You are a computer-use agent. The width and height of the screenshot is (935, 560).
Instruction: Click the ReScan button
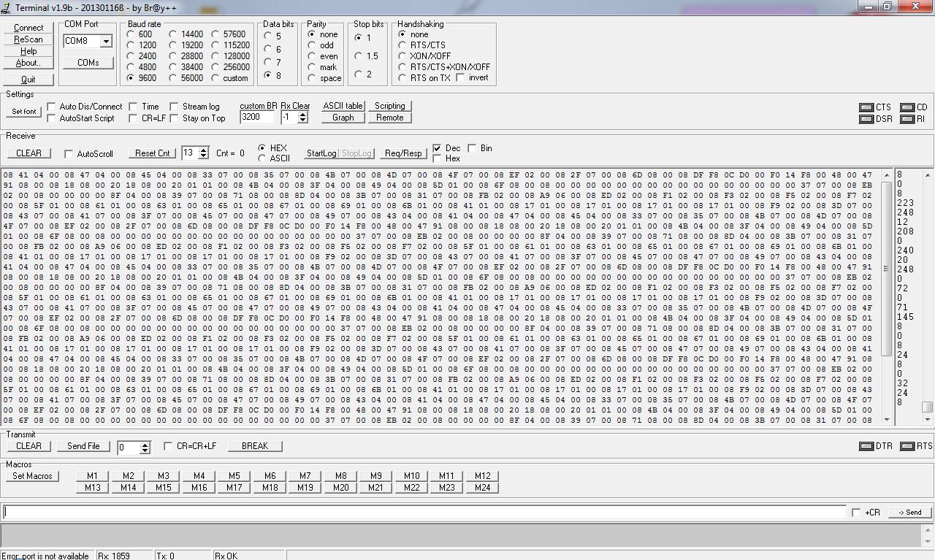pos(28,39)
